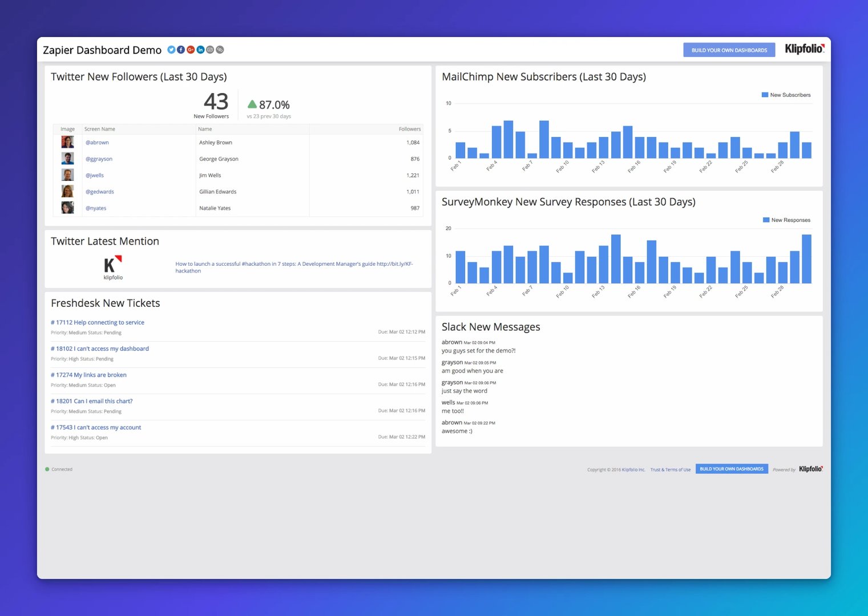Open ticket 18102 I can't access my dashboard
The image size is (868, 616).
(100, 349)
